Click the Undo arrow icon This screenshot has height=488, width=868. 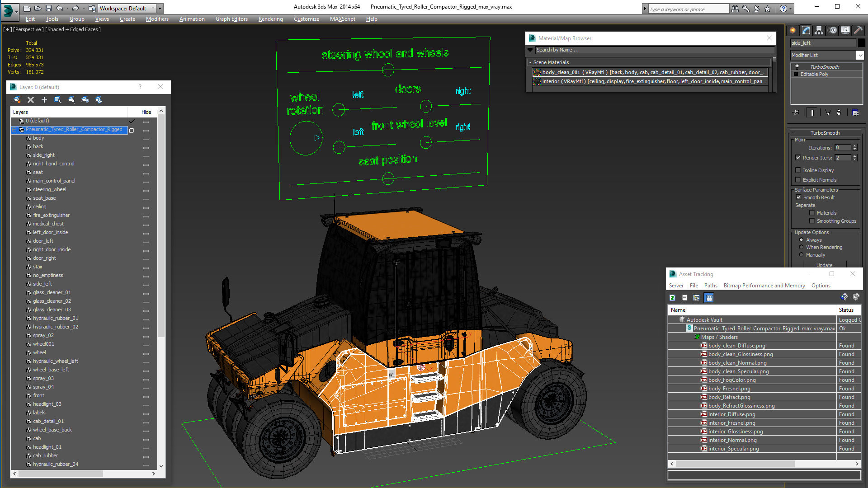(x=60, y=8)
